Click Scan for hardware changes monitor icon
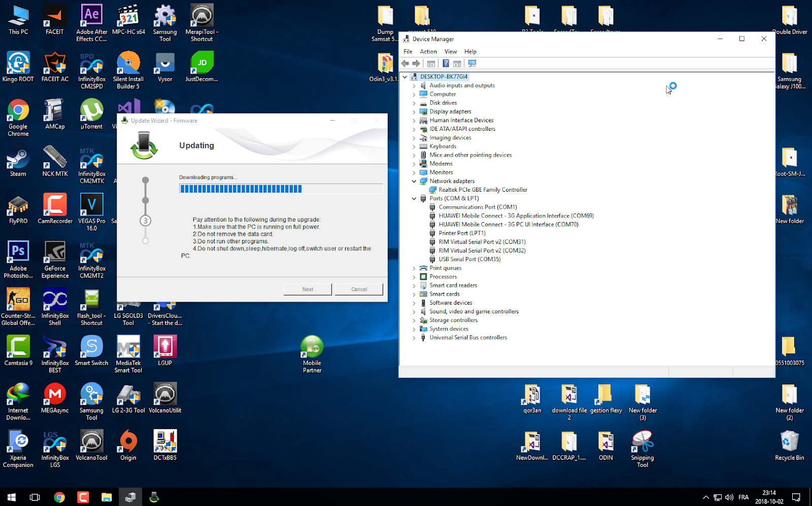Screen dimensions: 812x506 pos(472,63)
